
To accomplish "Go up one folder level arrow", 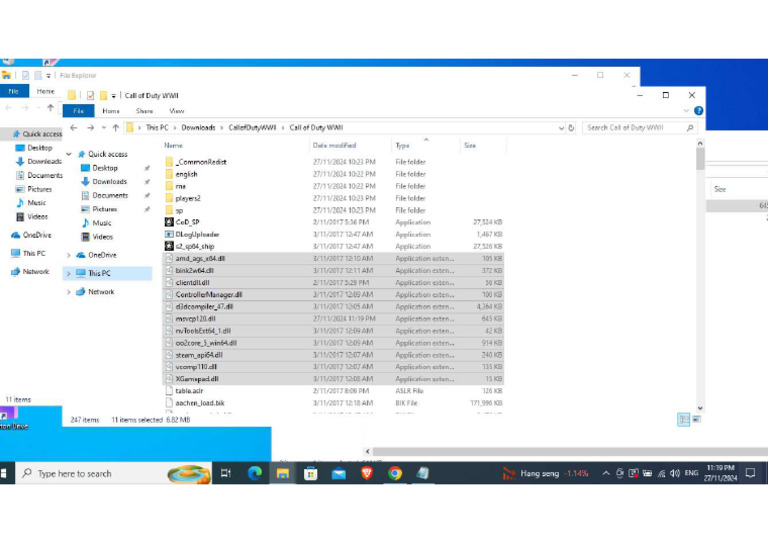I will [116, 128].
